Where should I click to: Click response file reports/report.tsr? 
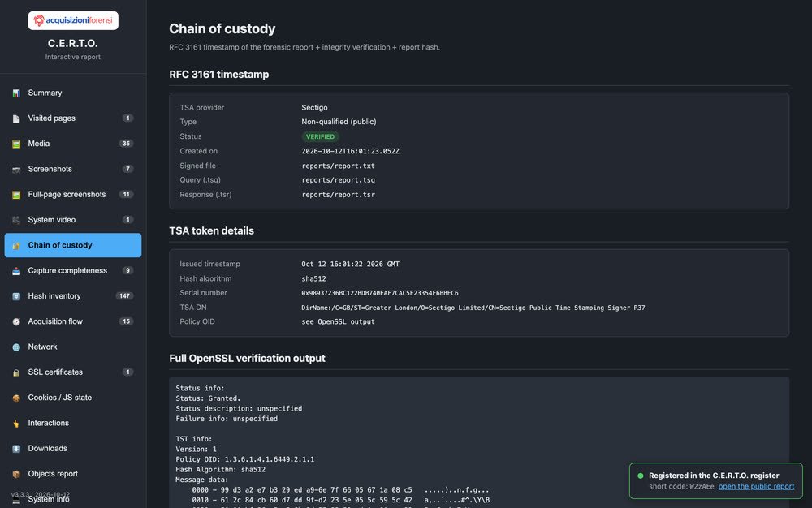(x=338, y=195)
